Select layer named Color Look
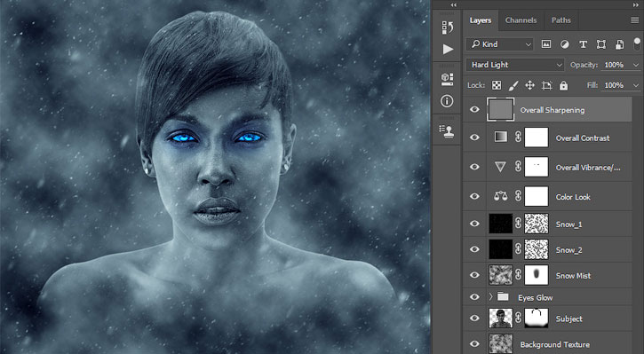Screen dimensions: 644x354 coord(573,197)
